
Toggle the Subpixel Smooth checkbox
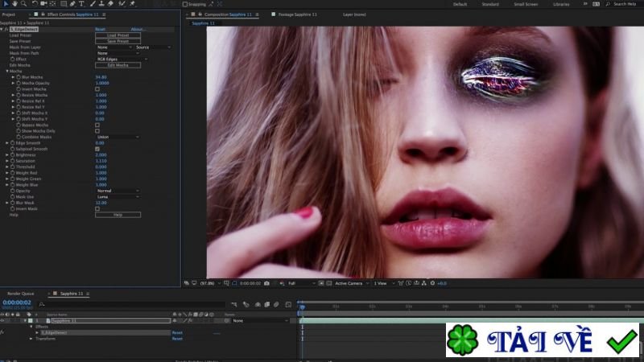97,150
